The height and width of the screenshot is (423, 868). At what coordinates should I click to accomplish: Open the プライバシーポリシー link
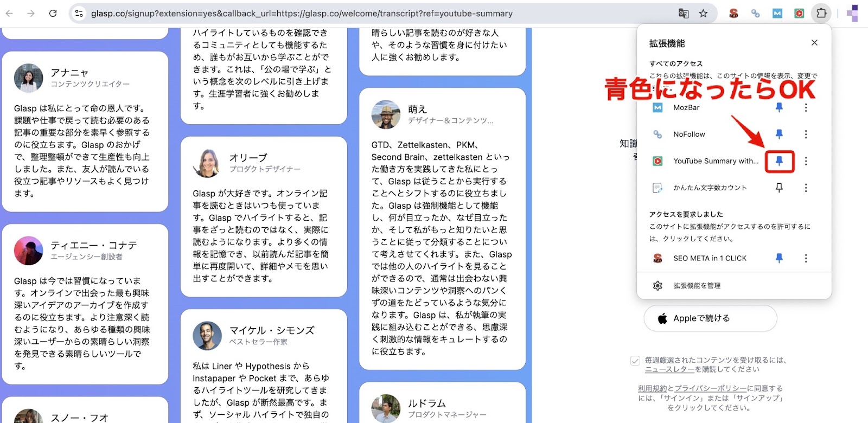click(710, 388)
